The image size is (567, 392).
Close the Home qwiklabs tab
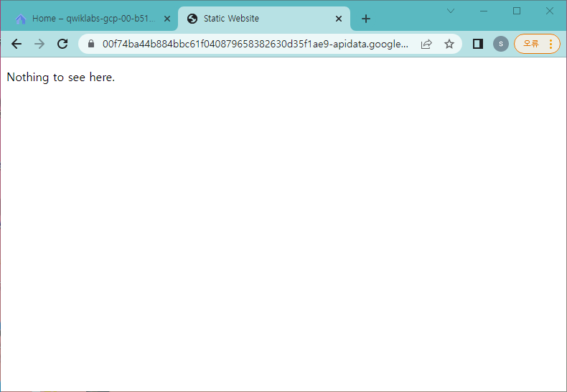tap(167, 19)
